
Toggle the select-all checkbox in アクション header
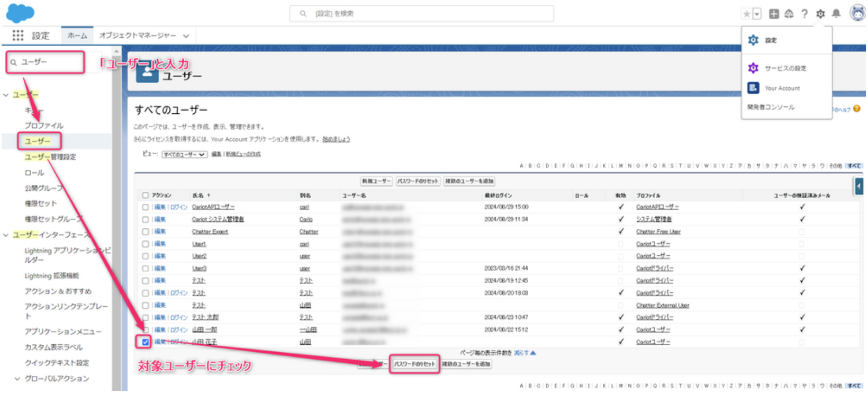point(145,195)
